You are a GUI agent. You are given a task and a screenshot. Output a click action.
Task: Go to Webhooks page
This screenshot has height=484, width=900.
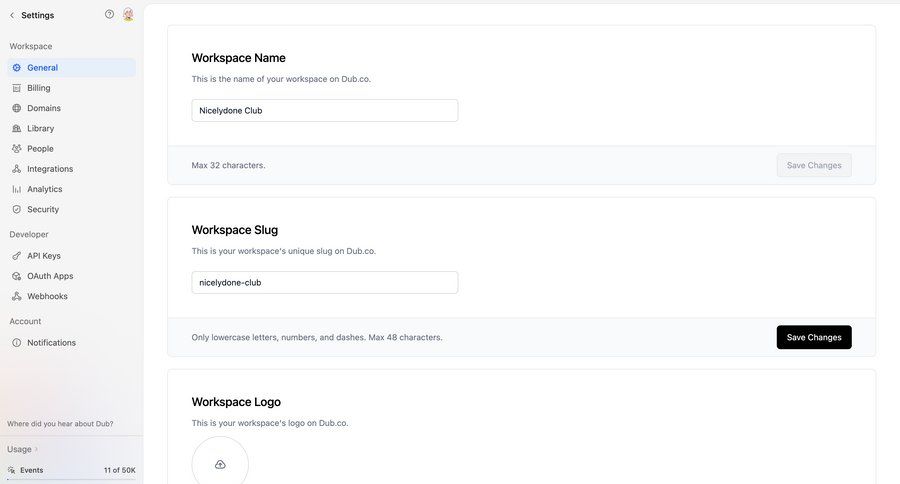[x=72, y=296]
